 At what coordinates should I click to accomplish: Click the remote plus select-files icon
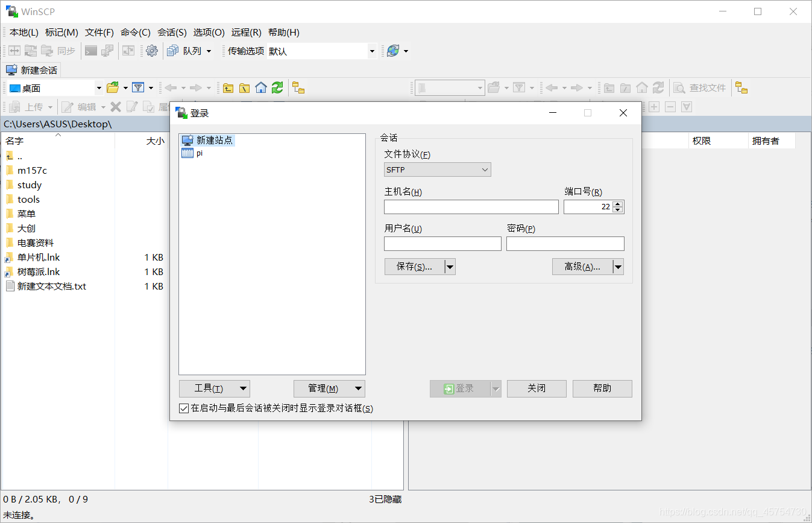coord(653,107)
